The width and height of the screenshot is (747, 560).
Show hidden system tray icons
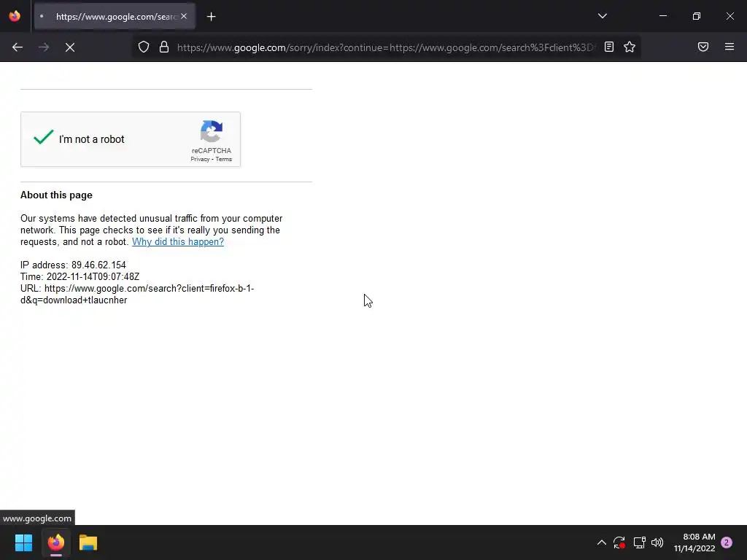(602, 542)
